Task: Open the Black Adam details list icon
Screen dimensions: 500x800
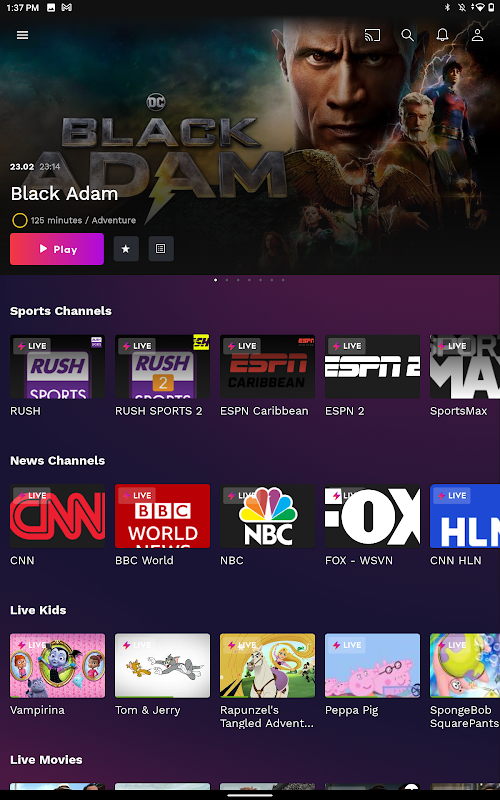Action: 161,249
